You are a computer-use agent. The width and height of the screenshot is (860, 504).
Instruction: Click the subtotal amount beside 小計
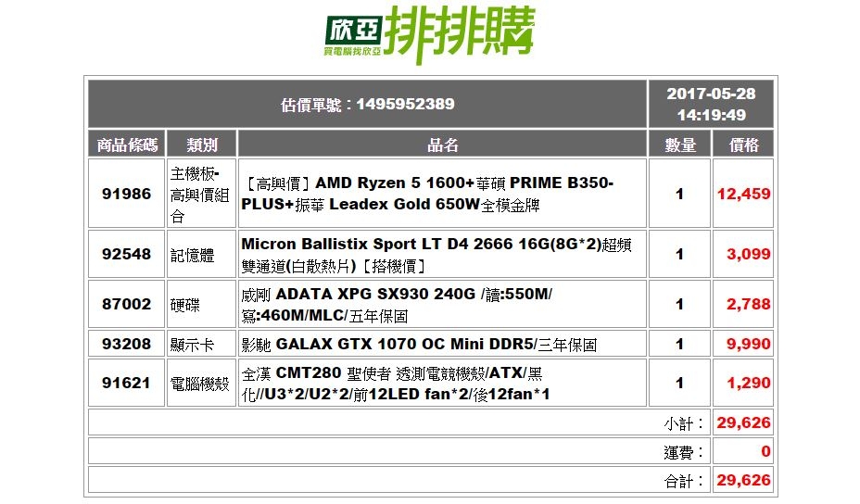[x=744, y=422]
